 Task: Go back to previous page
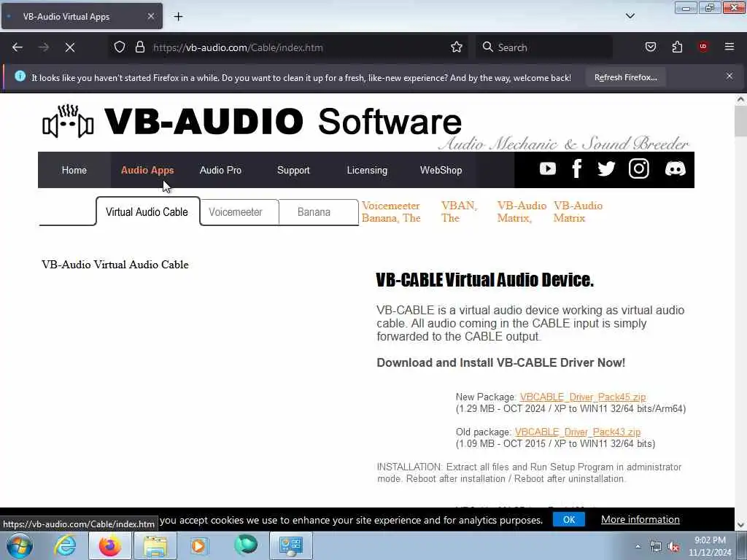[18, 47]
